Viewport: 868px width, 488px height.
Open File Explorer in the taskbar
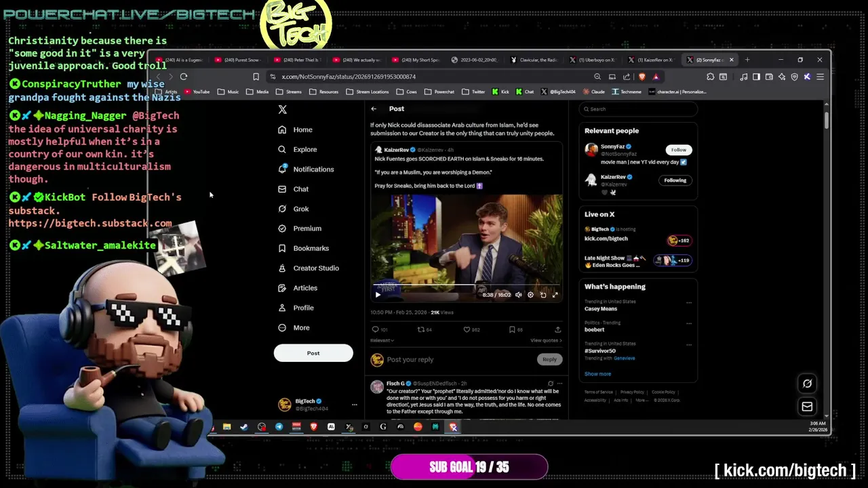click(x=226, y=427)
